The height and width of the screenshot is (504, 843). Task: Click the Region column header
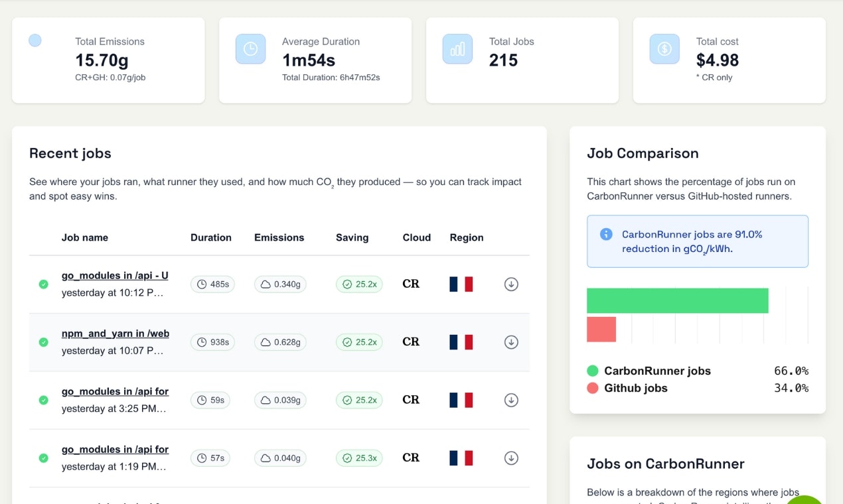467,237
